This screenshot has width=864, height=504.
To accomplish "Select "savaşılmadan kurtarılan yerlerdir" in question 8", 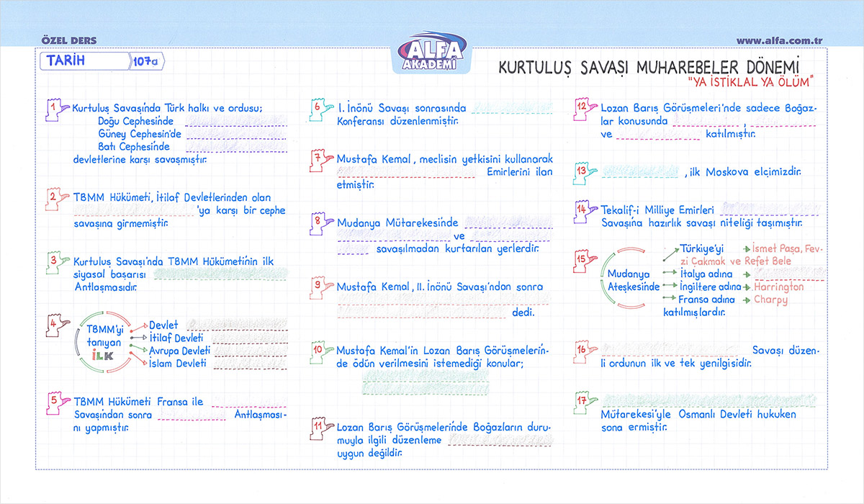I will pyautogui.click(x=457, y=249).
